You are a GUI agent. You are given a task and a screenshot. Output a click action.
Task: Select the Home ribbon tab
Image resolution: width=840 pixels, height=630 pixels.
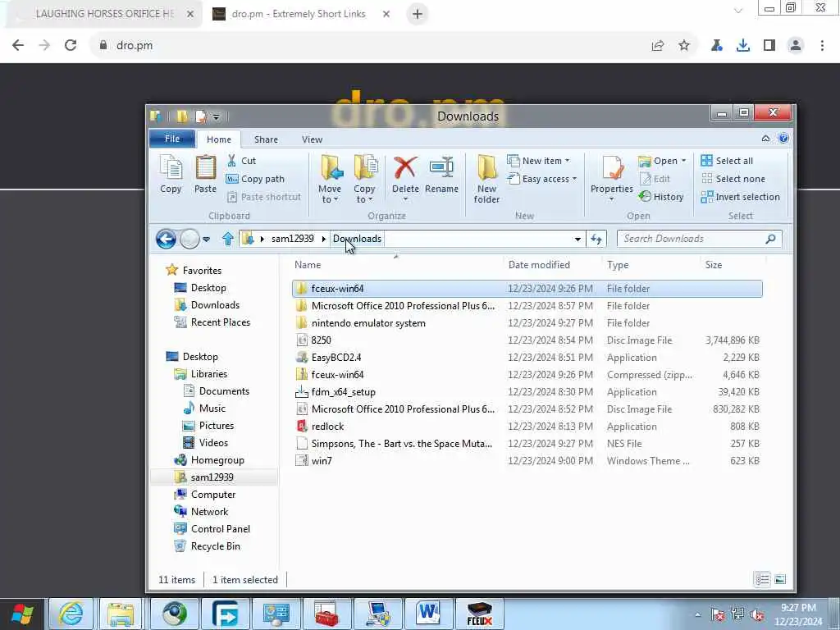tap(219, 139)
